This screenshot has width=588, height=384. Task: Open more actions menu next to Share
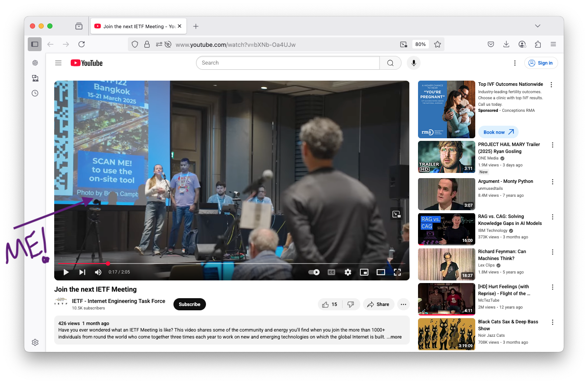point(403,304)
